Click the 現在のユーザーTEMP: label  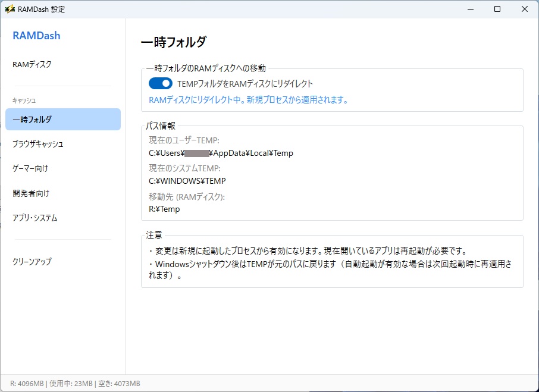[184, 140]
